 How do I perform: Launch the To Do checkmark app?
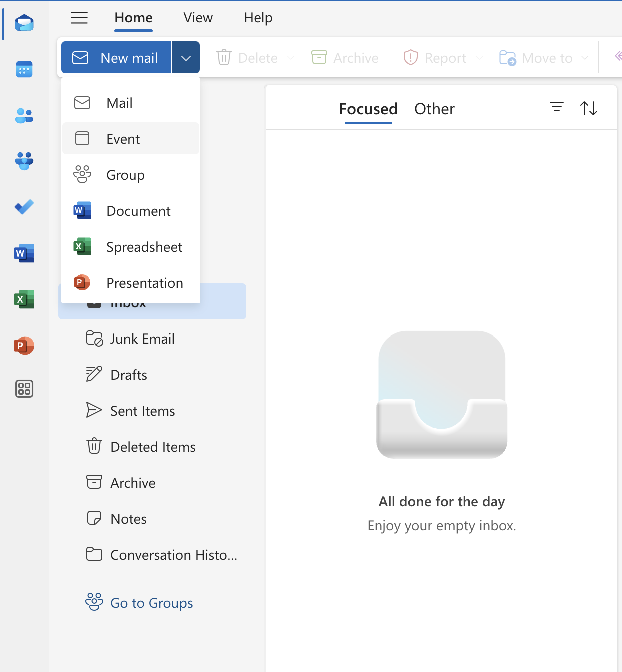24,207
